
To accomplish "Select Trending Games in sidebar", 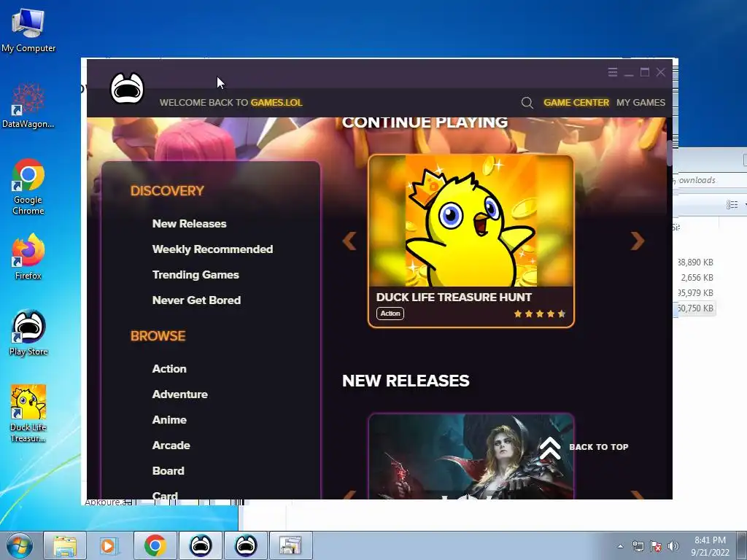I will click(x=196, y=275).
